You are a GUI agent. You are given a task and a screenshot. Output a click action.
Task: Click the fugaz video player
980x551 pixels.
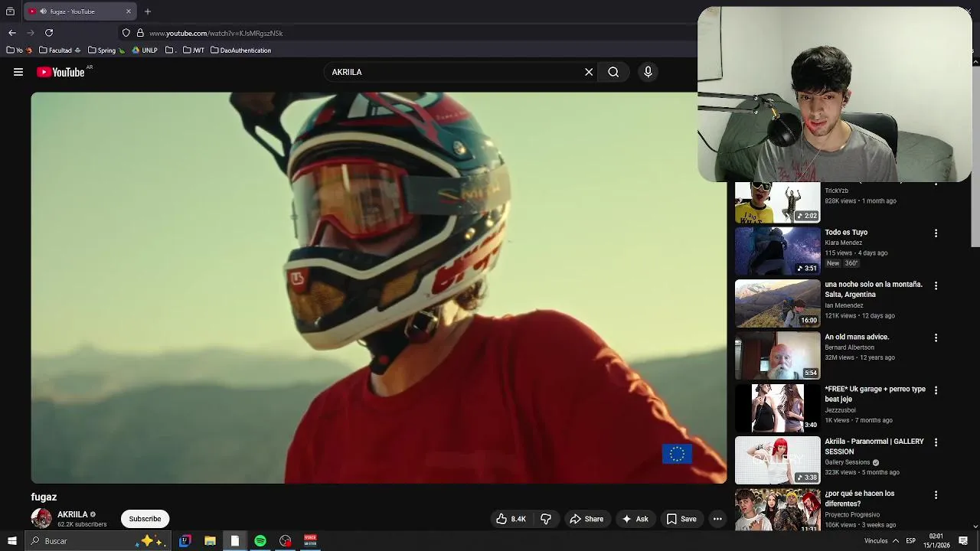click(379, 288)
